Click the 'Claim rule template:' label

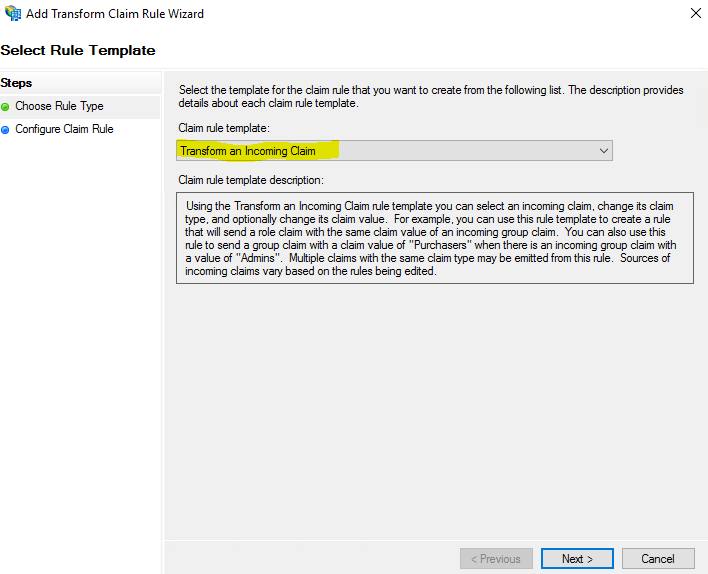(223, 128)
